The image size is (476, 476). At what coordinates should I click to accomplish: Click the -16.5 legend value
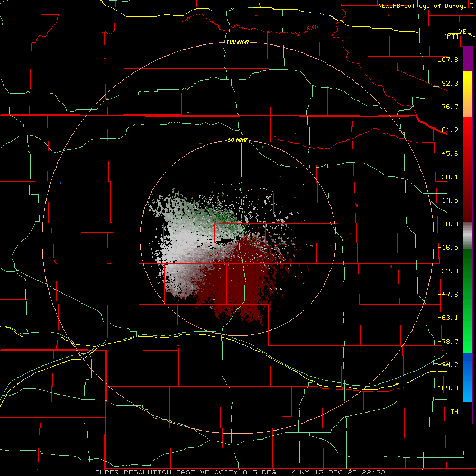tap(448, 248)
